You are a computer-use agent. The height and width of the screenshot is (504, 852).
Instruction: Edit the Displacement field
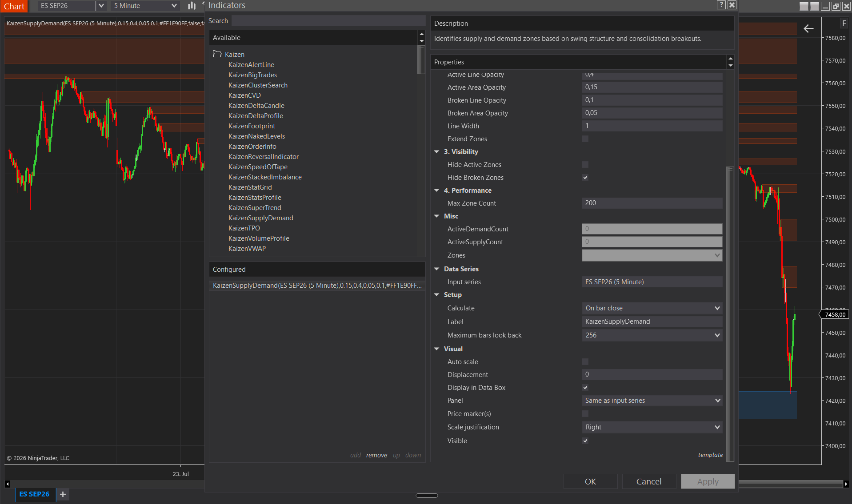pos(652,375)
